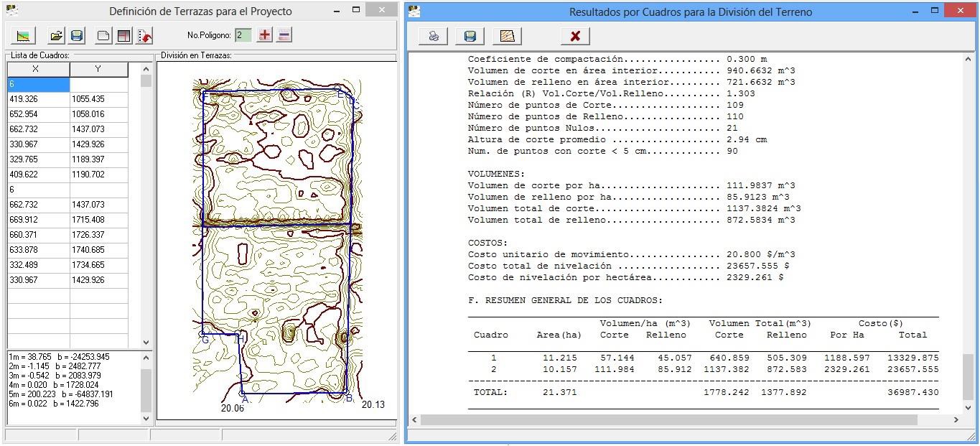Click right arrow of results horizontal scrollbar

click(x=956, y=419)
